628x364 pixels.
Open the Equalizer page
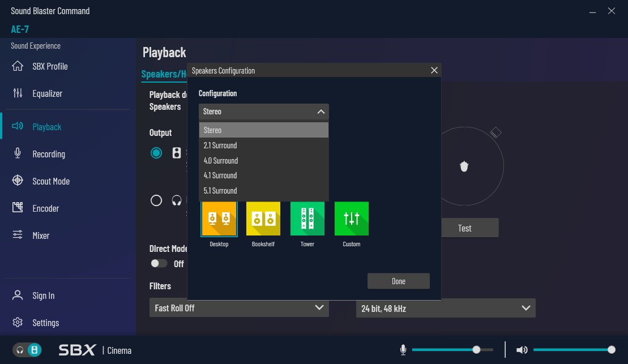[x=47, y=93]
